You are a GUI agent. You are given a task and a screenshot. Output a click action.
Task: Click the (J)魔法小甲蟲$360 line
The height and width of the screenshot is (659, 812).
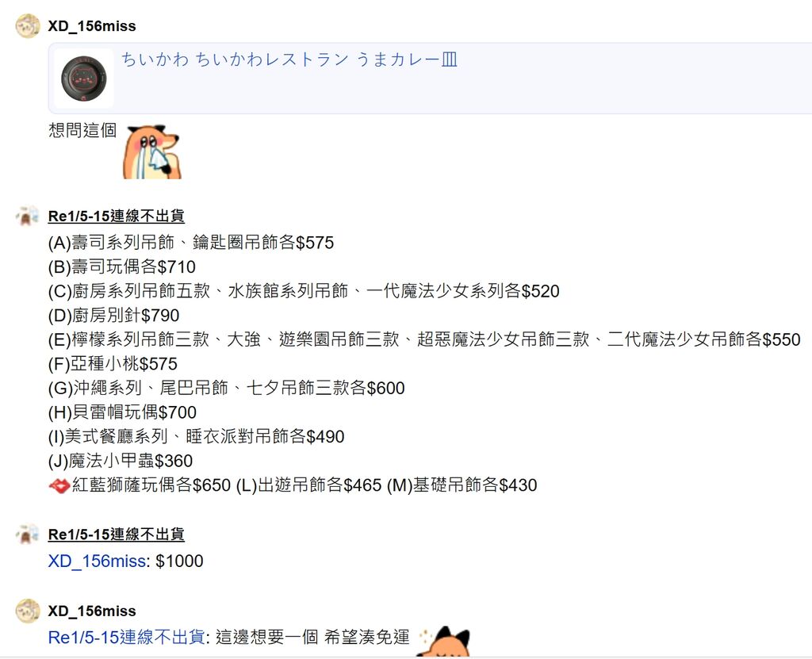click(x=121, y=461)
